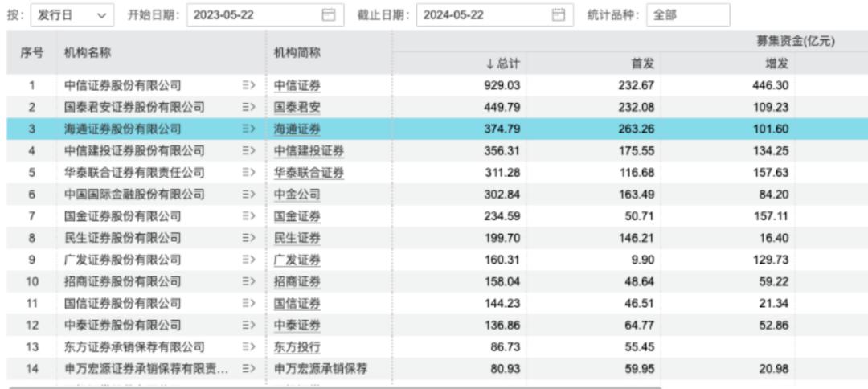868x389 pixels.
Task: Open the 国金证券 link
Action: click(x=297, y=216)
